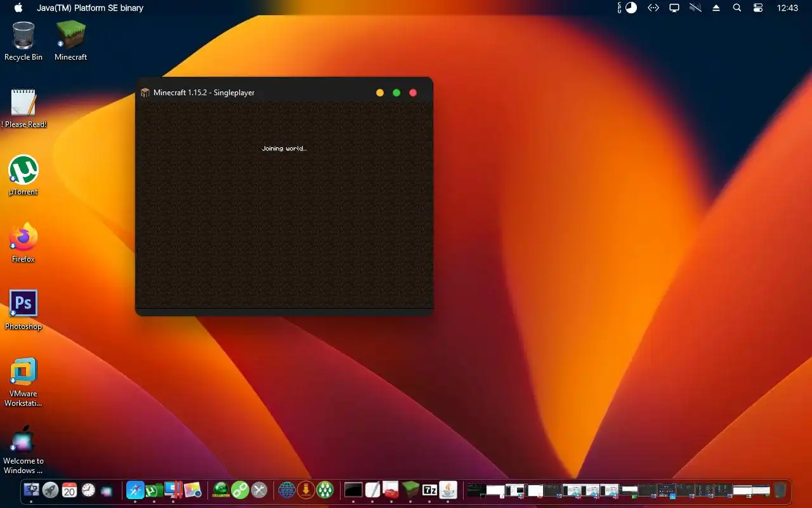Open the green chain link icon in dock
Screen dimensions: 812x508
[240, 490]
